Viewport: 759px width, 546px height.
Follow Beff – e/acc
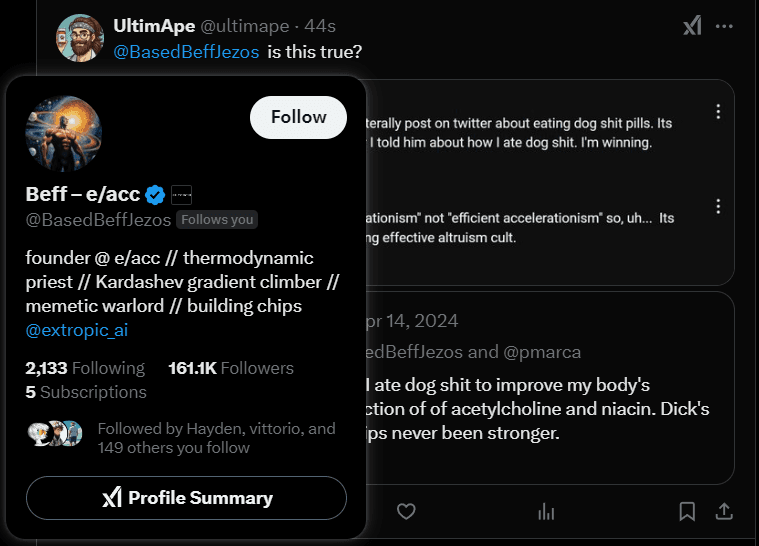pos(298,117)
